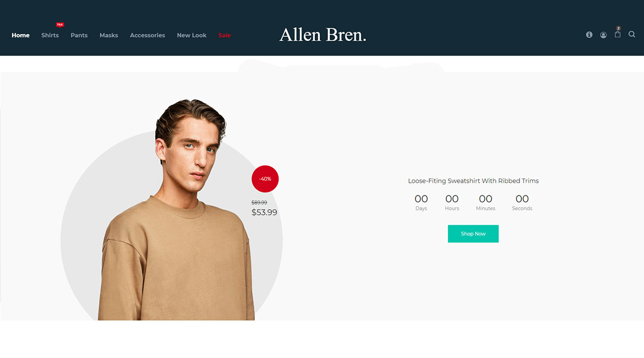Click the Shop Now button
The height and width of the screenshot is (358, 644).
pyautogui.click(x=473, y=234)
